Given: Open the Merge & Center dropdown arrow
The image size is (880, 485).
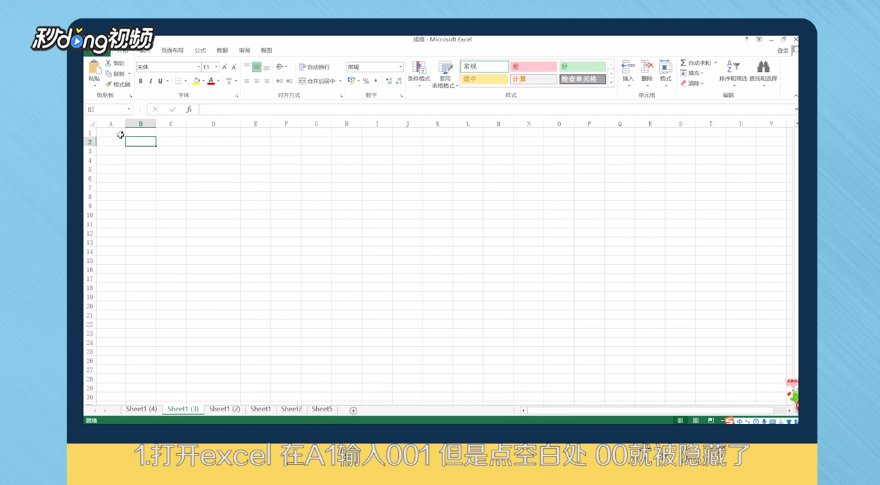Looking at the screenshot, I should tap(340, 81).
